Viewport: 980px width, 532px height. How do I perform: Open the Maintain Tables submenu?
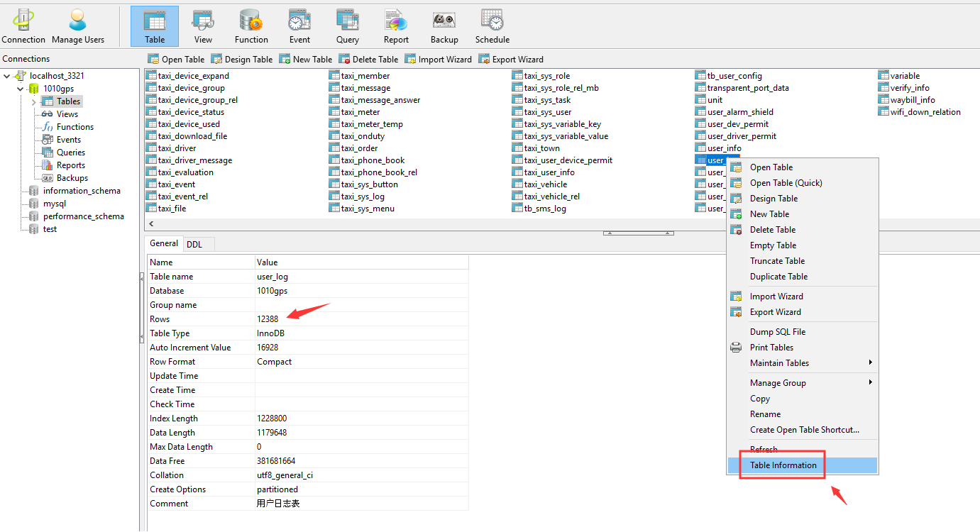[x=803, y=363]
